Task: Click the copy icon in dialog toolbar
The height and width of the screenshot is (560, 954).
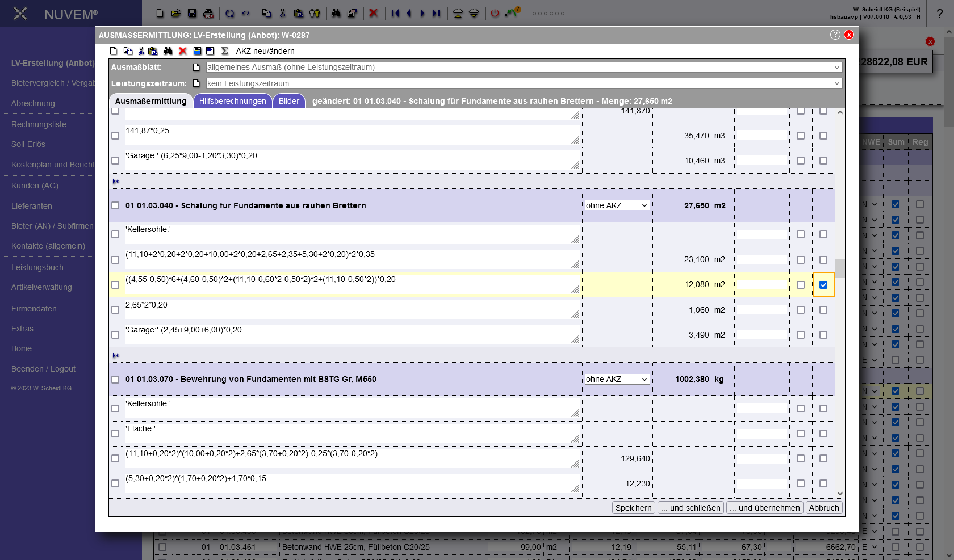Action: [x=128, y=51]
